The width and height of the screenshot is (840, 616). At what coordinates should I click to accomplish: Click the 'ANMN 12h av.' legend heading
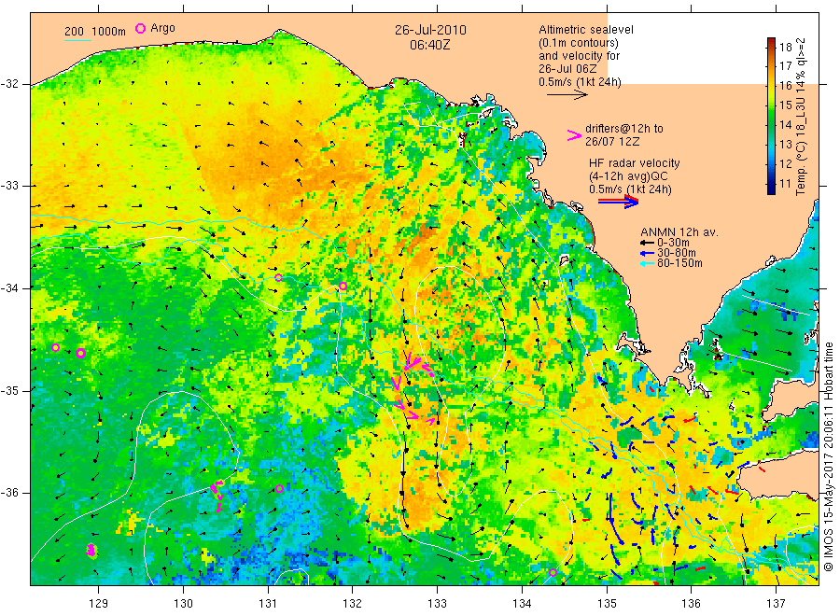679,232
